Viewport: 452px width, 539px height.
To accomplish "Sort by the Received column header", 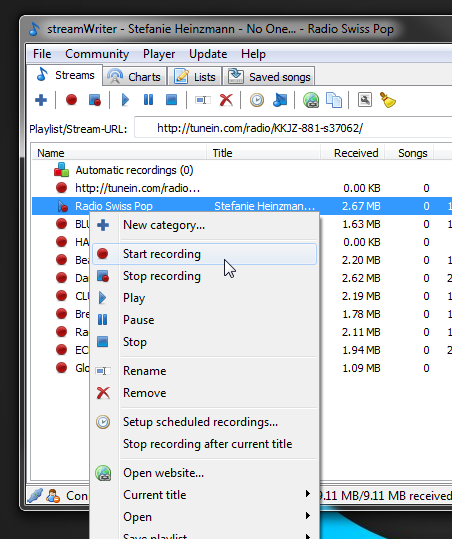I will [x=352, y=153].
